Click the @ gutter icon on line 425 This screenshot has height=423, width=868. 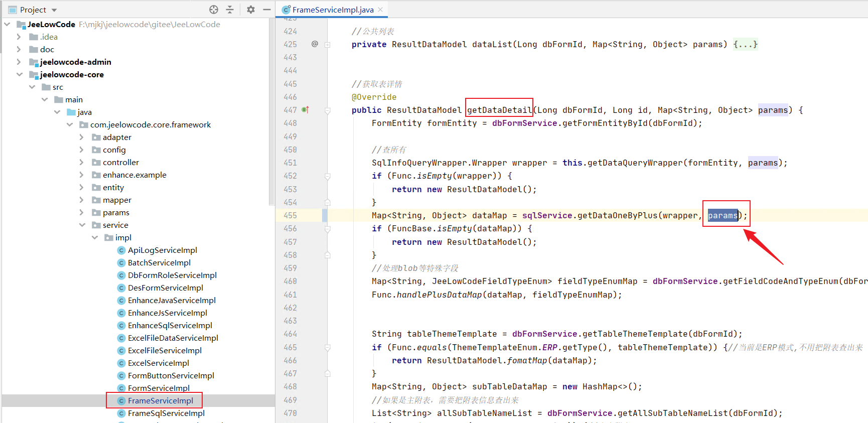315,44
